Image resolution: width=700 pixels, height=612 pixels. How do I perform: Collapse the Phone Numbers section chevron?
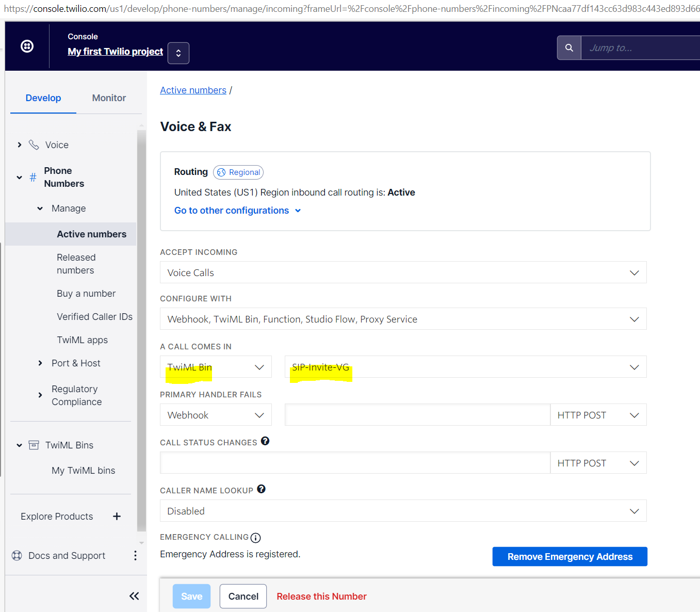pyautogui.click(x=20, y=178)
